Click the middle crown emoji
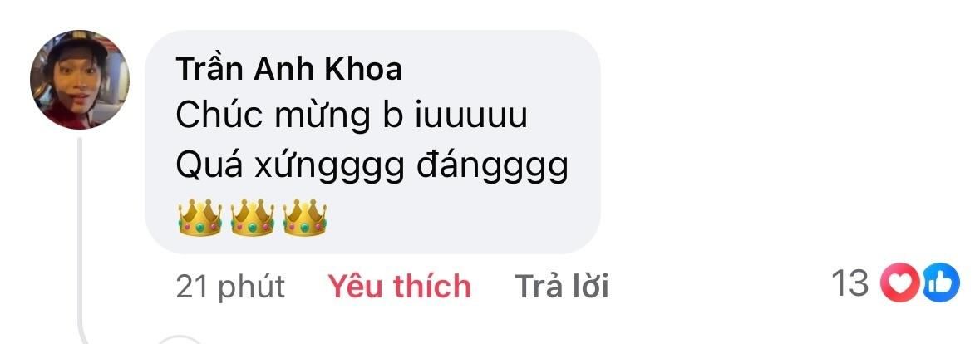Viewport: 980px width, 344px height. [x=253, y=218]
